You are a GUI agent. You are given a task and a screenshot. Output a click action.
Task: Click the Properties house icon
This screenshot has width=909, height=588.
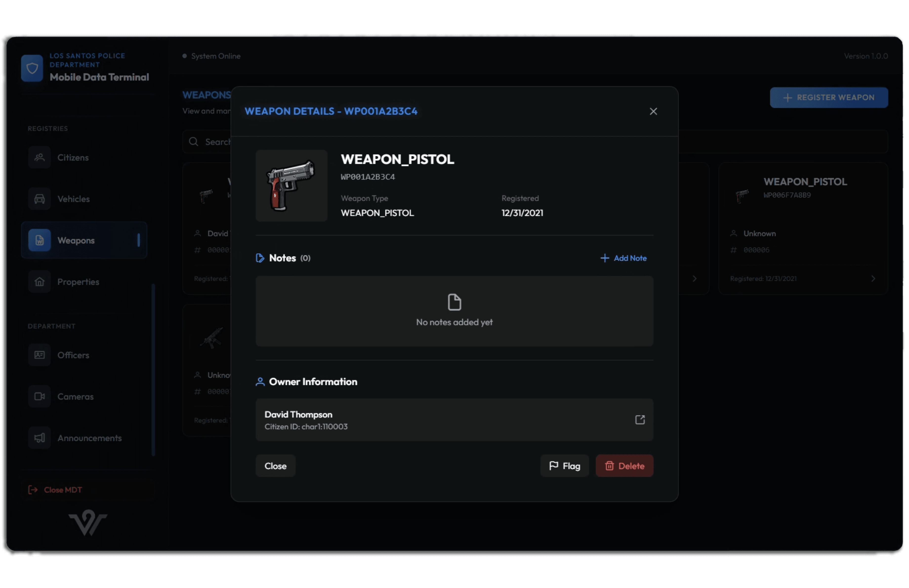tap(39, 282)
